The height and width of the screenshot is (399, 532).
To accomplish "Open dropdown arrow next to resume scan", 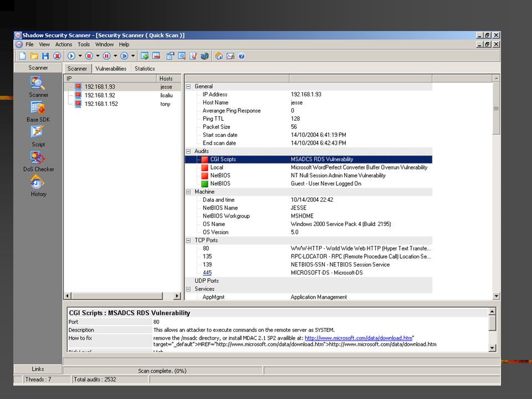I will pos(133,56).
